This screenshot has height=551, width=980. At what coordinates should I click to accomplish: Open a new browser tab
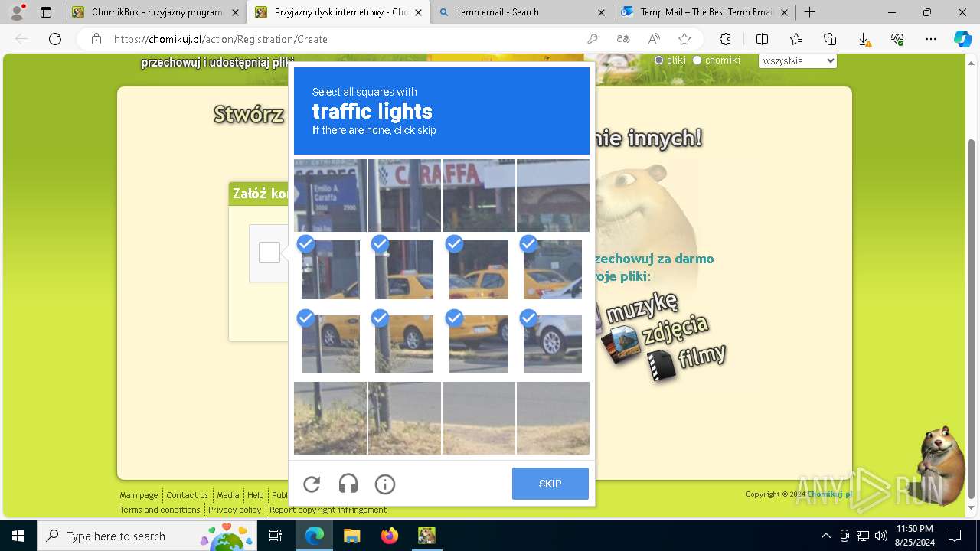[809, 12]
